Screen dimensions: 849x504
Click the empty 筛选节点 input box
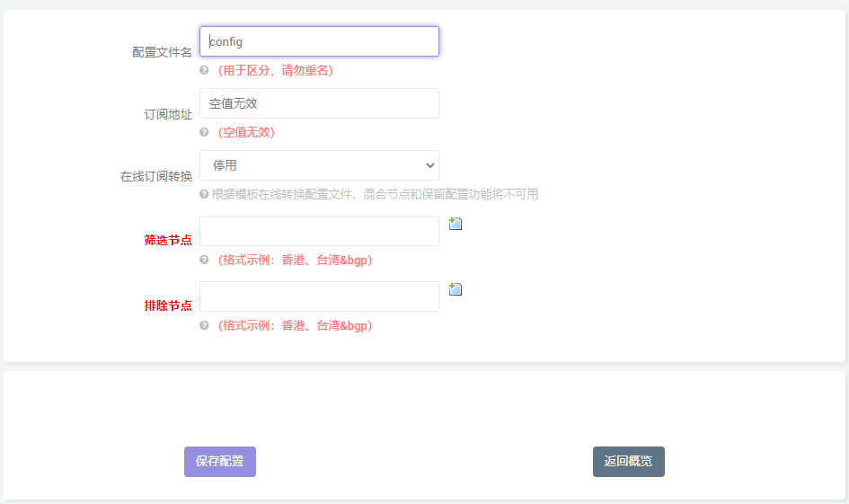(319, 231)
